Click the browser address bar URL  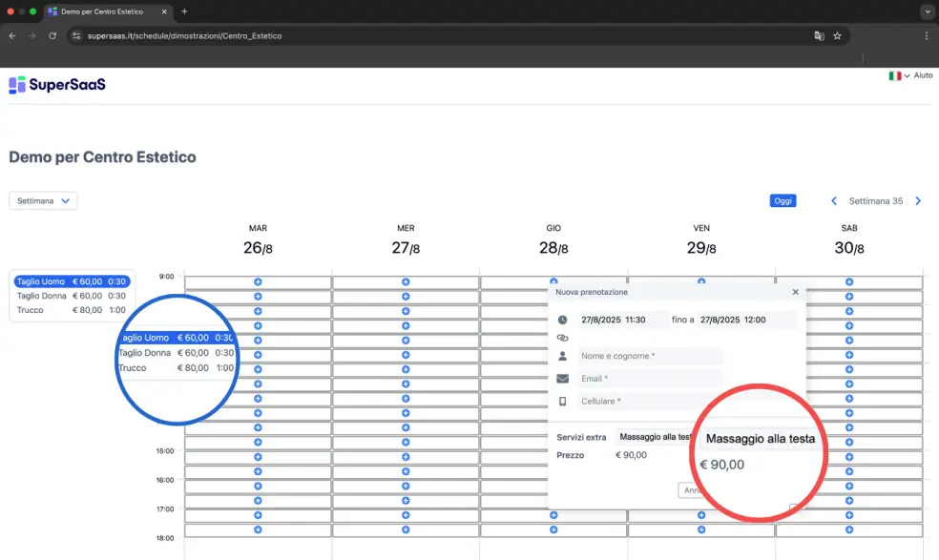pyautogui.click(x=184, y=36)
